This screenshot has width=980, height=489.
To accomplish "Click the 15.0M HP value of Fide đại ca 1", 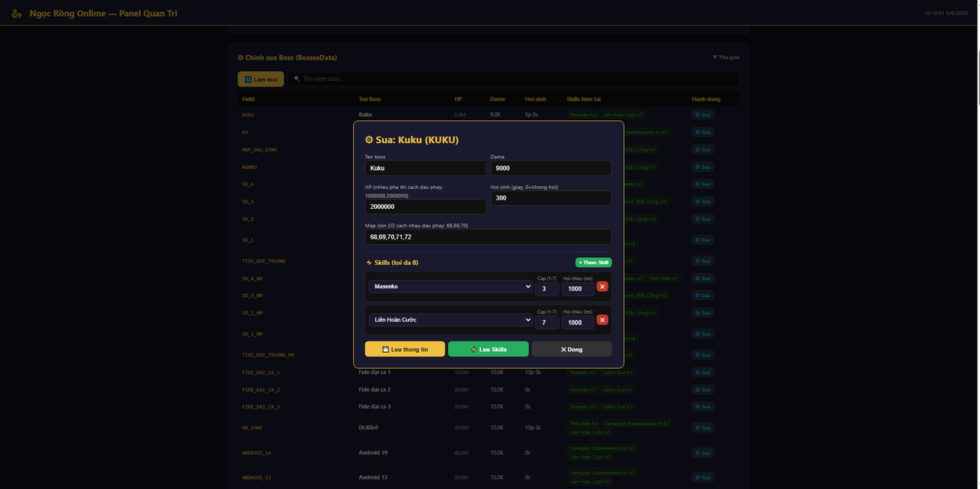I will pyautogui.click(x=461, y=372).
